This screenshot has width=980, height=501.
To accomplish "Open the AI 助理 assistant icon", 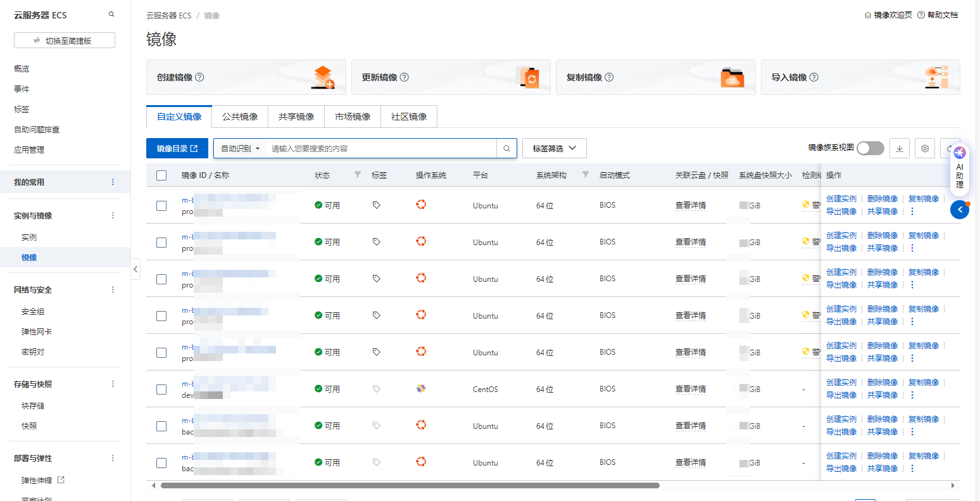I will (x=960, y=153).
